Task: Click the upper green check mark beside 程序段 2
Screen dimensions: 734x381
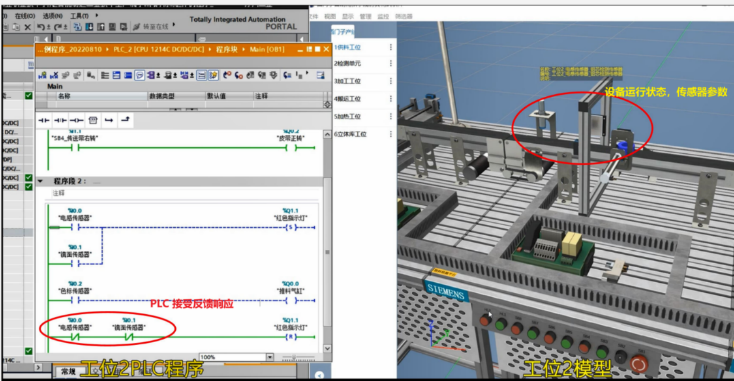Action: 29,178
